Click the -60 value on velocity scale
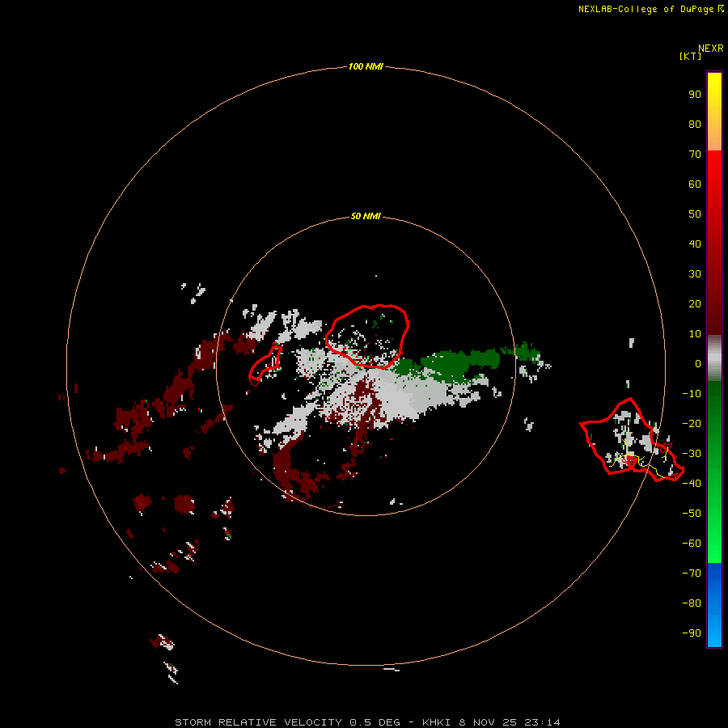The height and width of the screenshot is (728, 728). (x=692, y=544)
